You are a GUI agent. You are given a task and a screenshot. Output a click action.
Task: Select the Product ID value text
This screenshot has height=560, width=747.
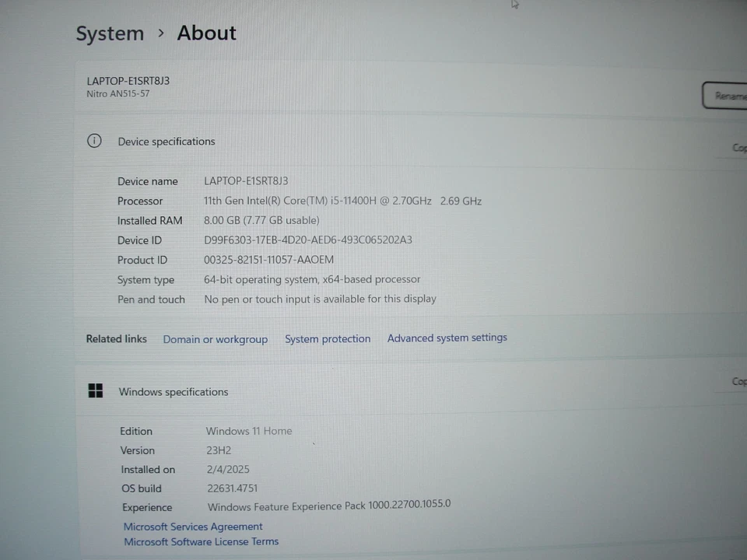[x=268, y=260]
